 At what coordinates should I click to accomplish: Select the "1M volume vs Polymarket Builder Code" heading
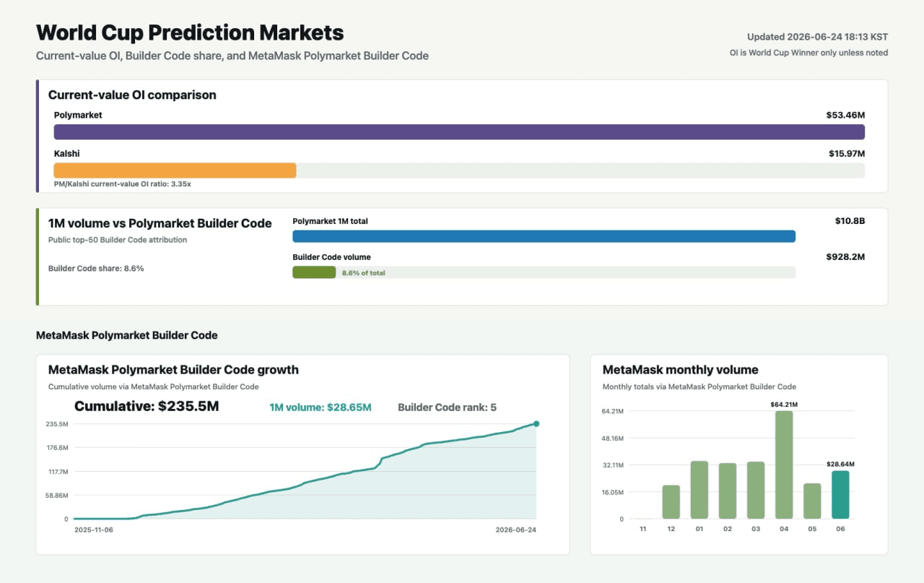coord(160,223)
